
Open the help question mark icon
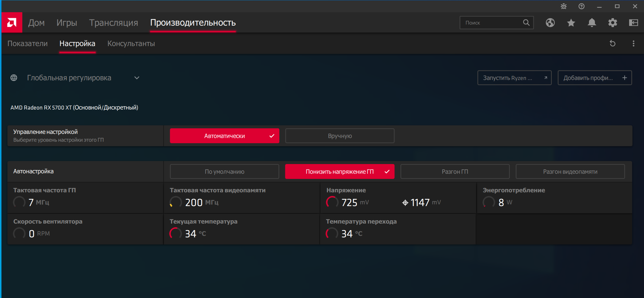click(x=582, y=6)
